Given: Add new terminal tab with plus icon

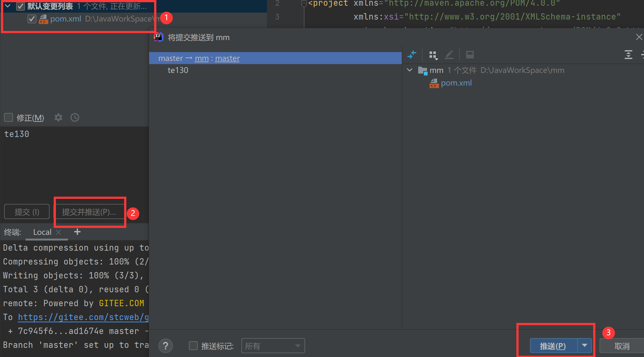Looking at the screenshot, I should pos(77,232).
